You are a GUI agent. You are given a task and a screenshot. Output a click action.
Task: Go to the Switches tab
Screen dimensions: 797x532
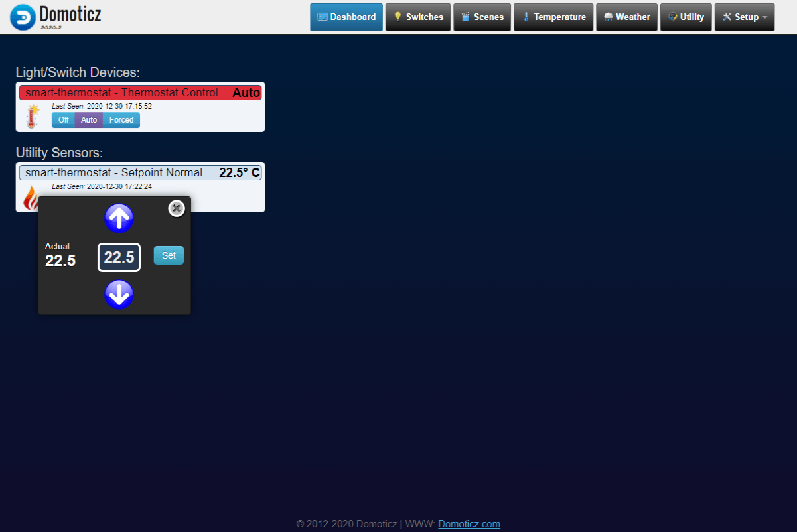[418, 17]
